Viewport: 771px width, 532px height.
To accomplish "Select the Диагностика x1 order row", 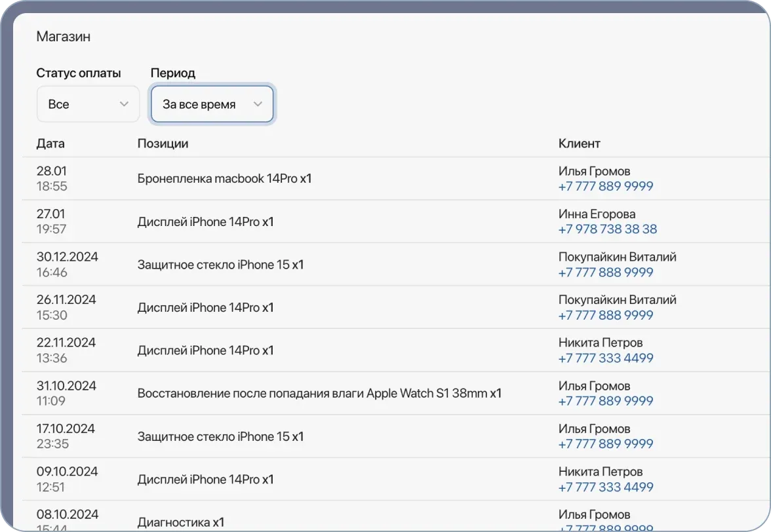I will click(x=180, y=522).
